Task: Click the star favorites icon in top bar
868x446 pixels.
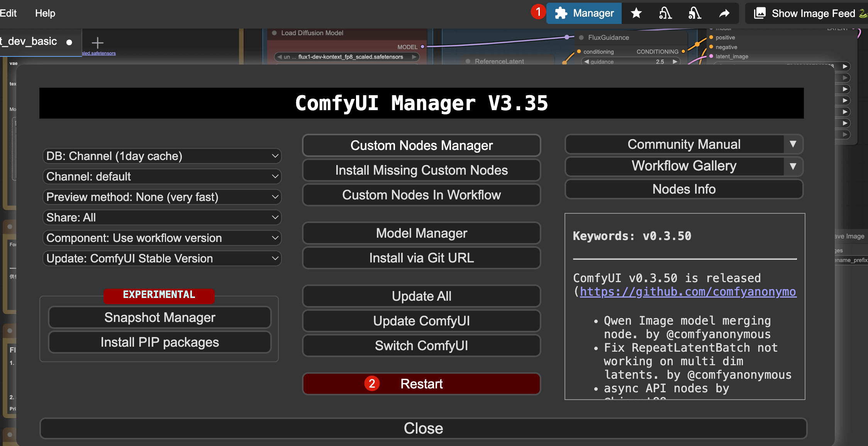Action: (x=636, y=14)
